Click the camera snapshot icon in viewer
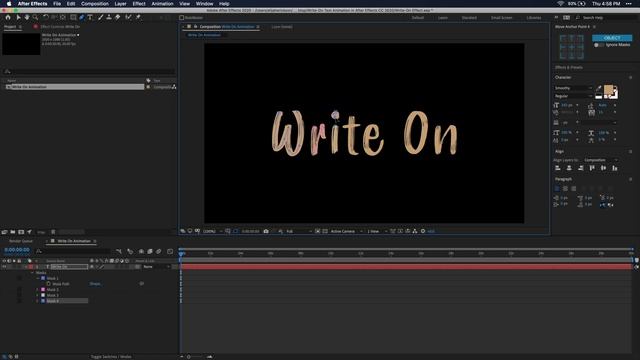 tap(266, 231)
